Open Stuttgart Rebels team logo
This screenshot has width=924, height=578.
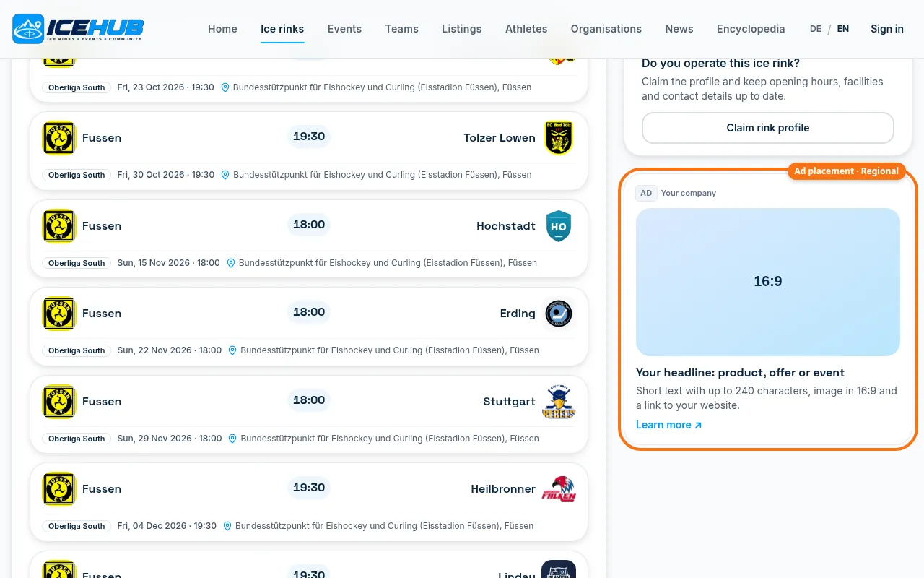pyautogui.click(x=559, y=402)
